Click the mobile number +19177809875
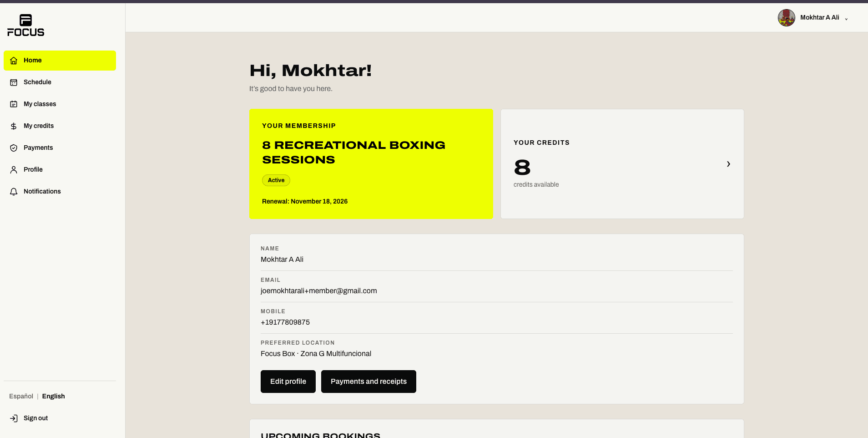This screenshot has width=868, height=438. pyautogui.click(x=285, y=322)
